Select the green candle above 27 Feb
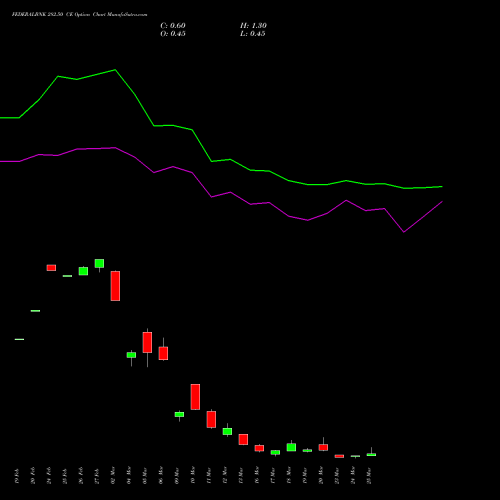The height and width of the screenshot is (500, 500). pyautogui.click(x=99, y=263)
